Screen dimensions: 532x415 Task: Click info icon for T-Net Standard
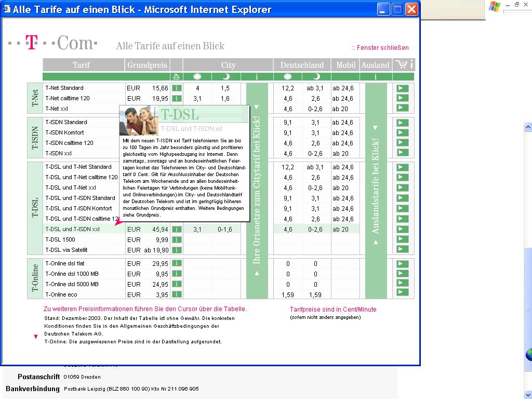177,88
